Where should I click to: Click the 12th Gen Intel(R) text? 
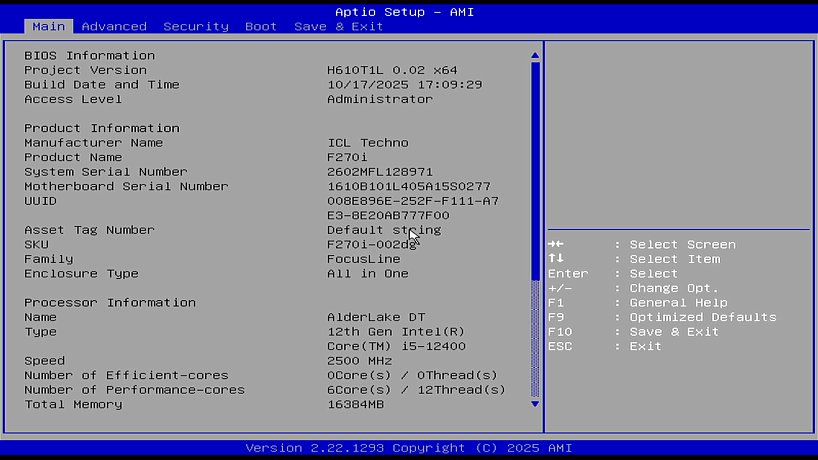[396, 332]
